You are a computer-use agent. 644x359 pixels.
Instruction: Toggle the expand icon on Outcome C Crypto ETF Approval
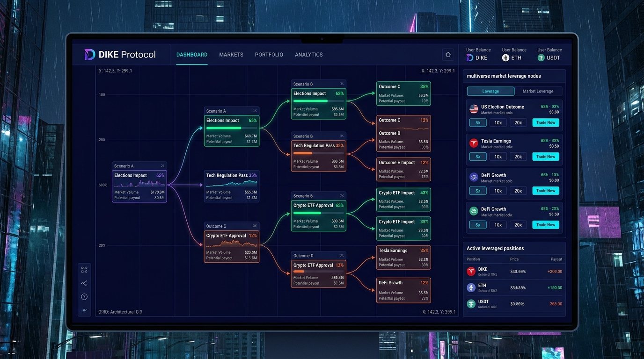click(x=254, y=226)
